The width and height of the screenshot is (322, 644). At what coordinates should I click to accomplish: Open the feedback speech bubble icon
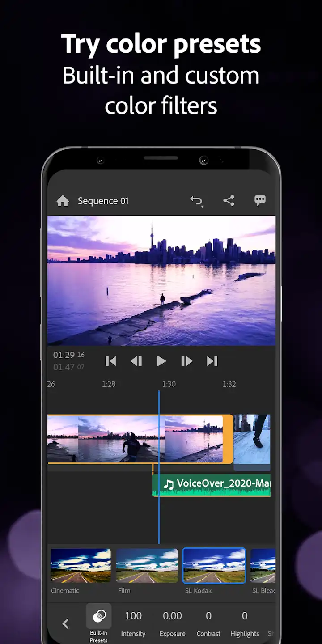(x=260, y=200)
